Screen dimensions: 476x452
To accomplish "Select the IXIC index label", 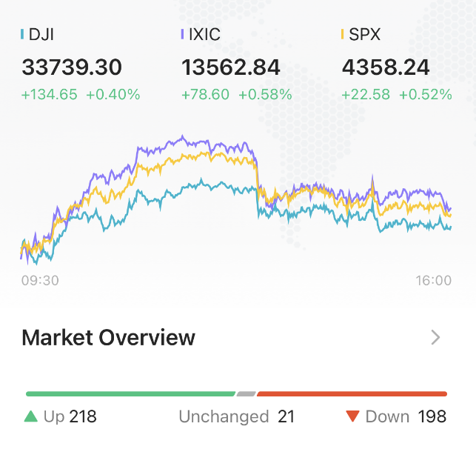I will [x=204, y=34].
